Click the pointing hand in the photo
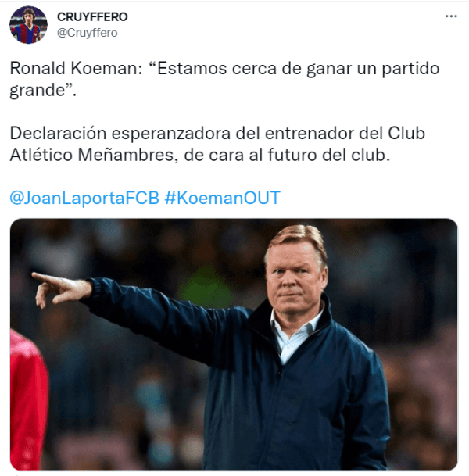 (x=61, y=289)
